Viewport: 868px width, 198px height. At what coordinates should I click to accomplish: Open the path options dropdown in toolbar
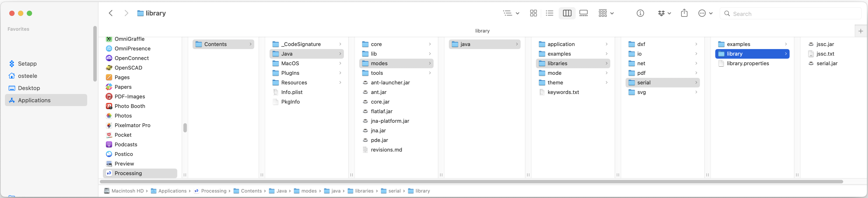(511, 13)
